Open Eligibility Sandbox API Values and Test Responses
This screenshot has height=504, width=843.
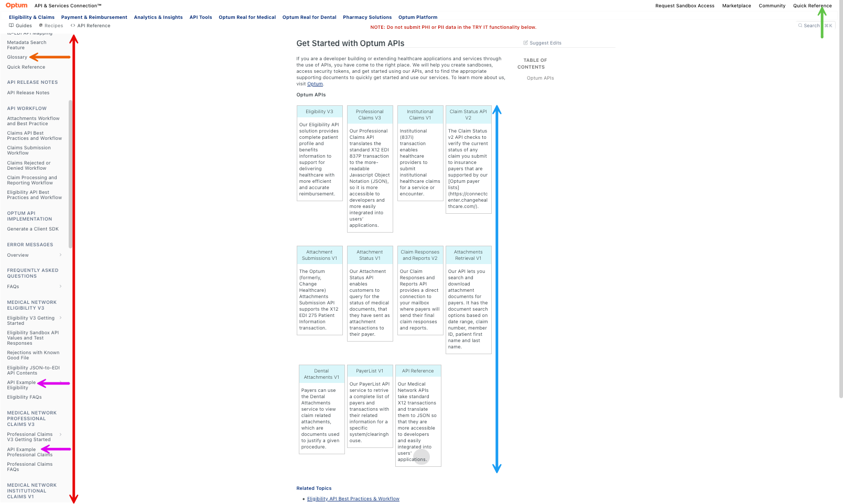[x=33, y=338]
